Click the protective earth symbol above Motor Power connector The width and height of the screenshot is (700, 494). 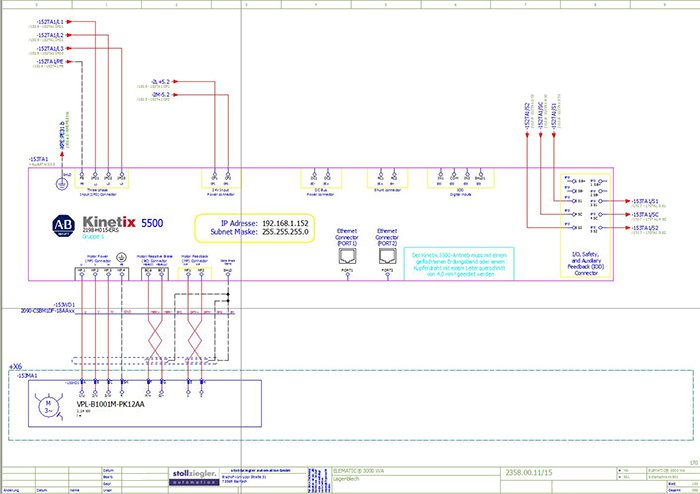(121, 257)
